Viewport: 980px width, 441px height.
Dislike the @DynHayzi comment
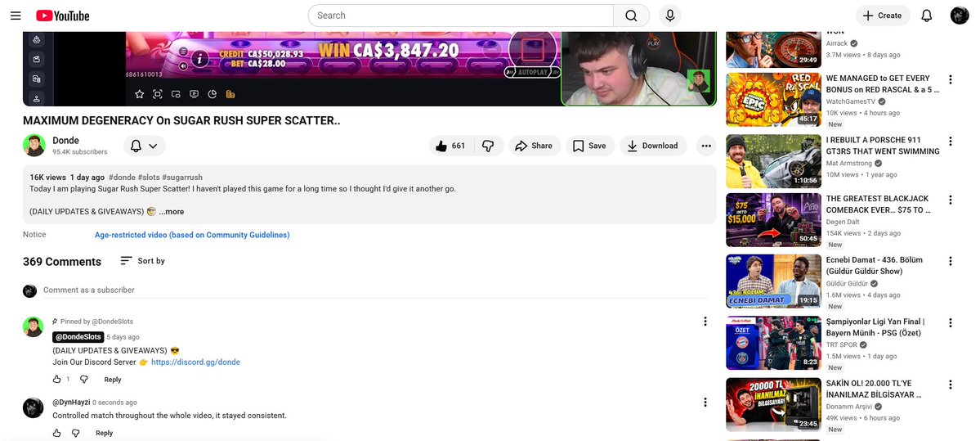(x=76, y=433)
